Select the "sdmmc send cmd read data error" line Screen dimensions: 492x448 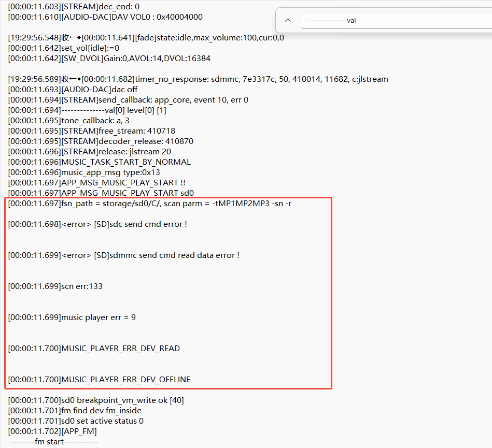(x=124, y=255)
